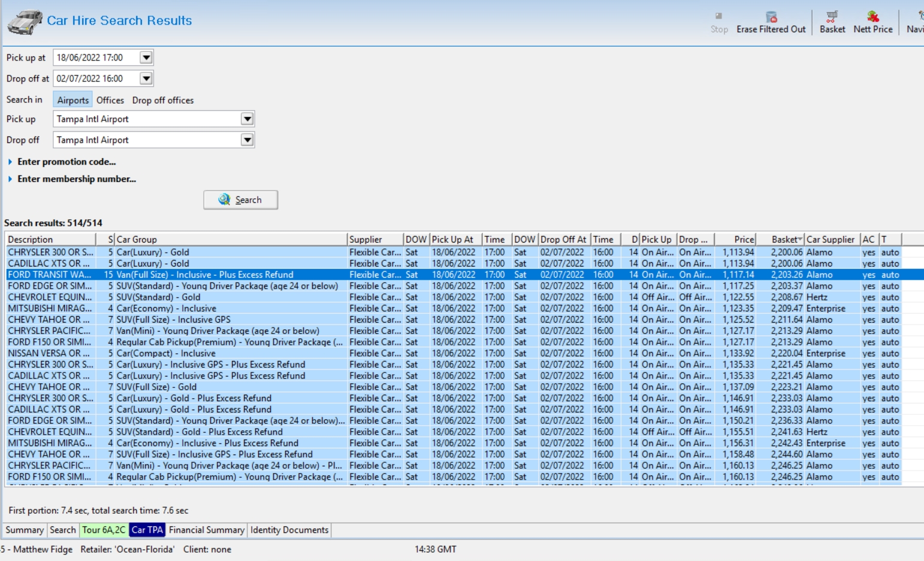Open the Identity Documents tab
924x561 pixels.
point(289,530)
